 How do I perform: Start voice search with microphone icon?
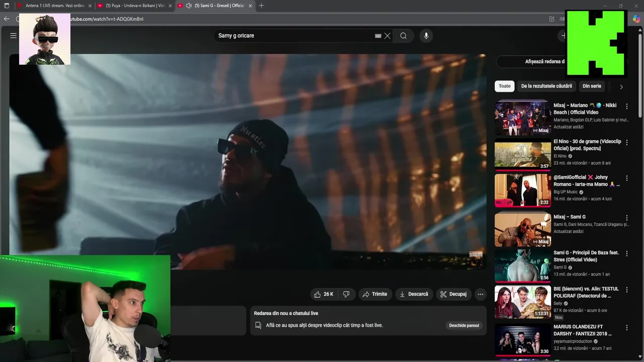(x=426, y=36)
